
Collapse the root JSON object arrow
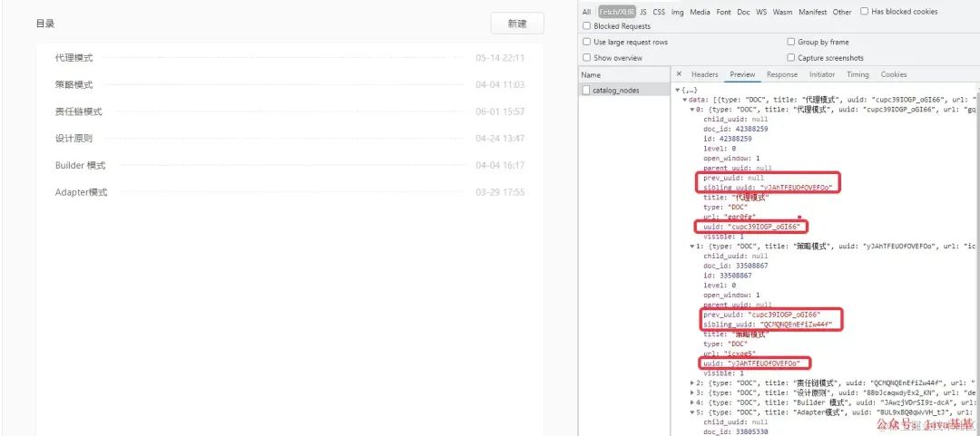[x=678, y=90]
